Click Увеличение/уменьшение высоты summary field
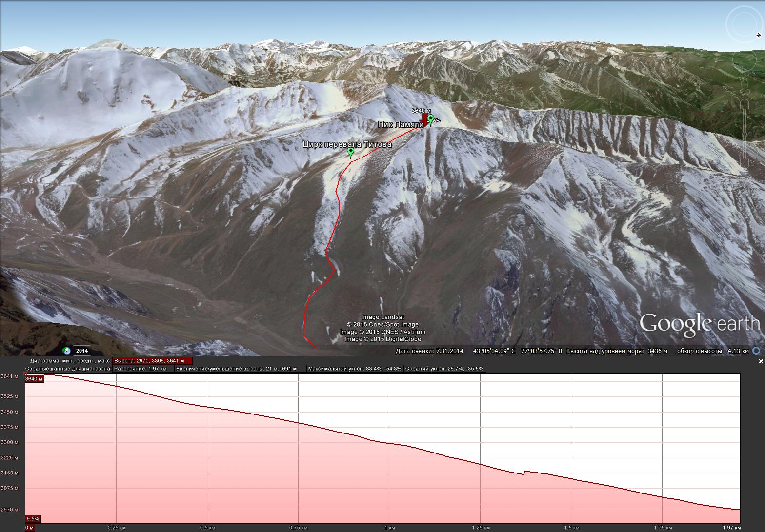 click(240, 369)
